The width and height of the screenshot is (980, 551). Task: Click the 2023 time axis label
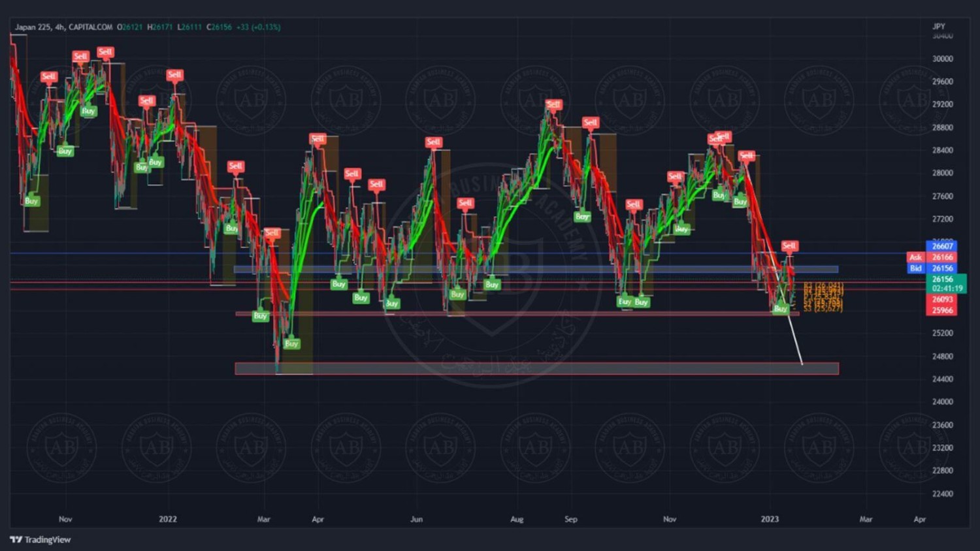click(x=770, y=520)
